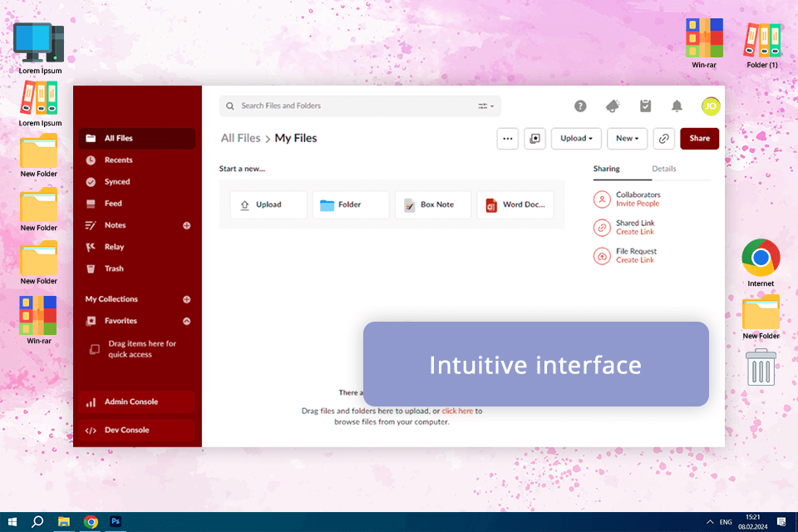This screenshot has height=532, width=798.
Task: Open Windows Start menu
Action: point(12,522)
